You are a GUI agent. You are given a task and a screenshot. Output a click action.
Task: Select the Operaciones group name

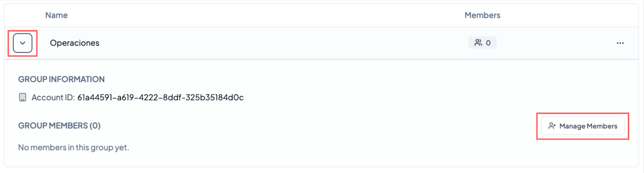75,43
